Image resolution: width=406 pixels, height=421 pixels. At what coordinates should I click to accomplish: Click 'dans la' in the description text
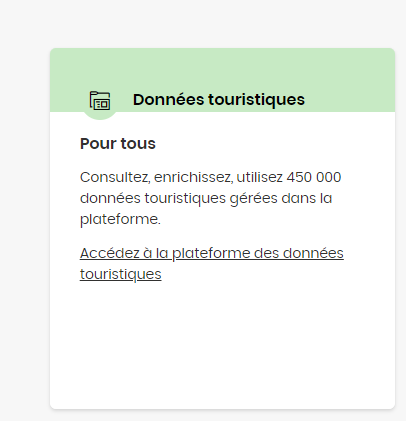(x=307, y=198)
